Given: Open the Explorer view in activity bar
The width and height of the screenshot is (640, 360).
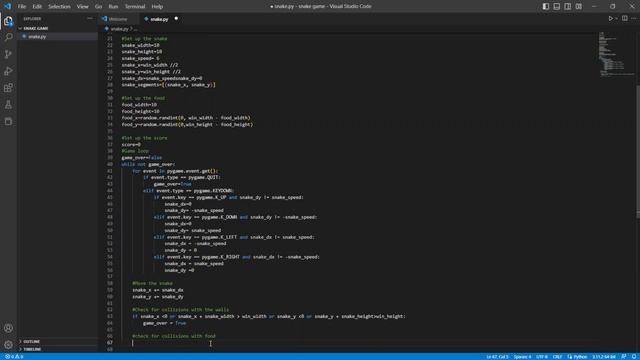Looking at the screenshot, I should pyautogui.click(x=8, y=21).
